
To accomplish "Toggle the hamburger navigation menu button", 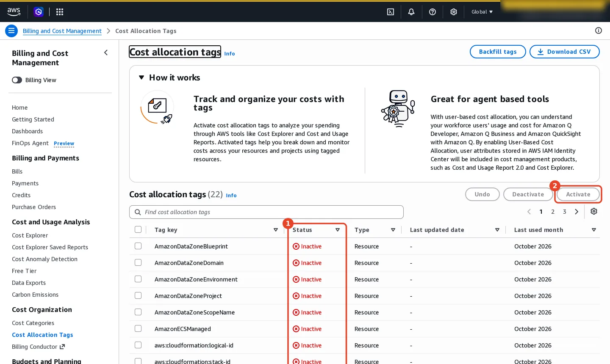I will 11,31.
